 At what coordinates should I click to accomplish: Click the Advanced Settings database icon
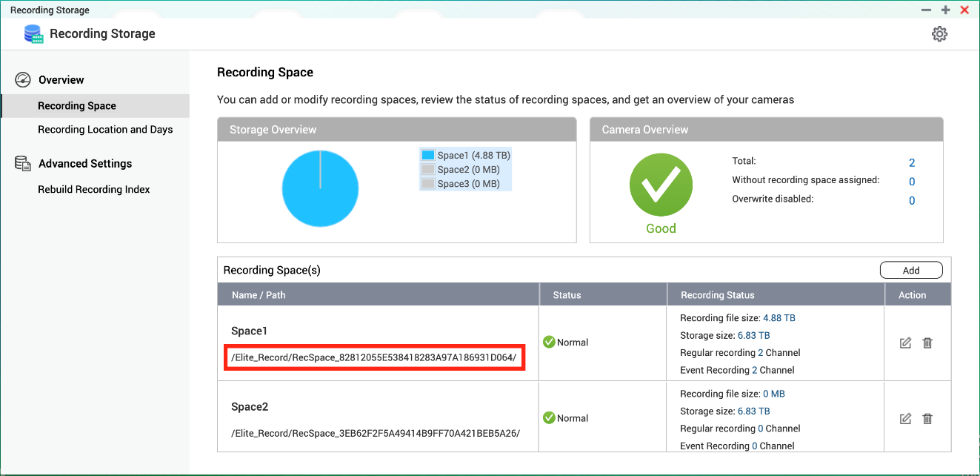coord(23,164)
